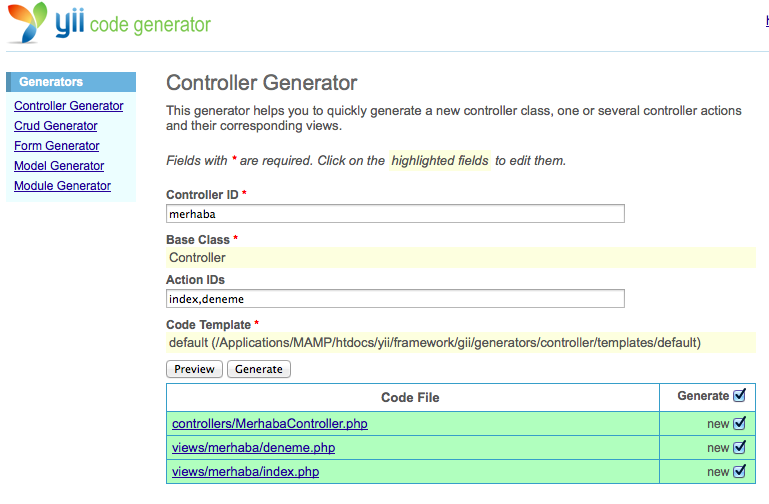The image size is (769, 504).
Task: Open views/merhaba/index.php code preview
Action: tap(245, 472)
